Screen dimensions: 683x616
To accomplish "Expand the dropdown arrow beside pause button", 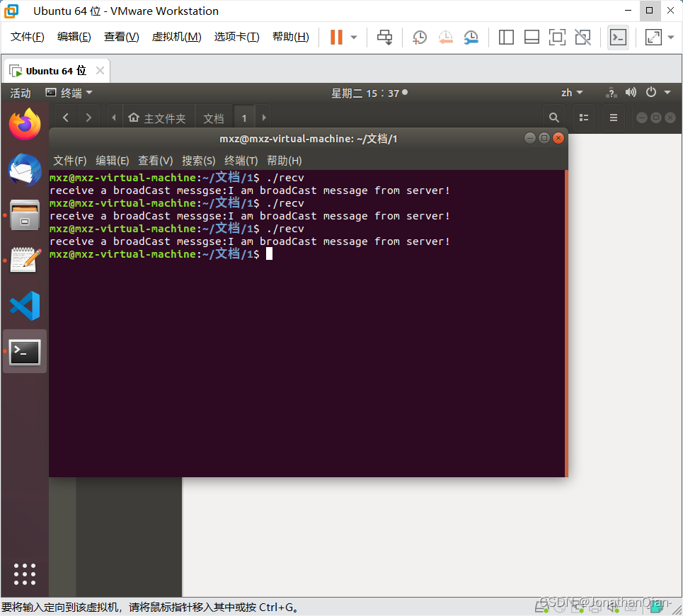I will (354, 37).
